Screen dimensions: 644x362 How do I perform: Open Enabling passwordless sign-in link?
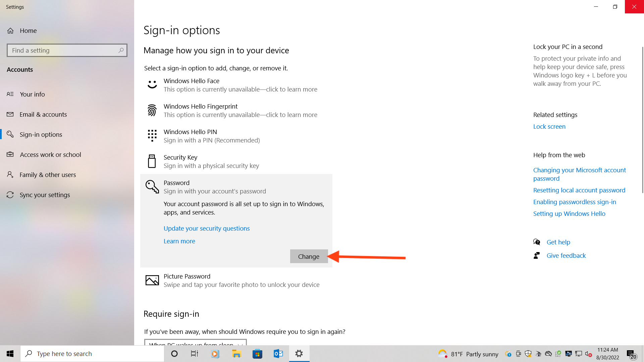tap(575, 202)
